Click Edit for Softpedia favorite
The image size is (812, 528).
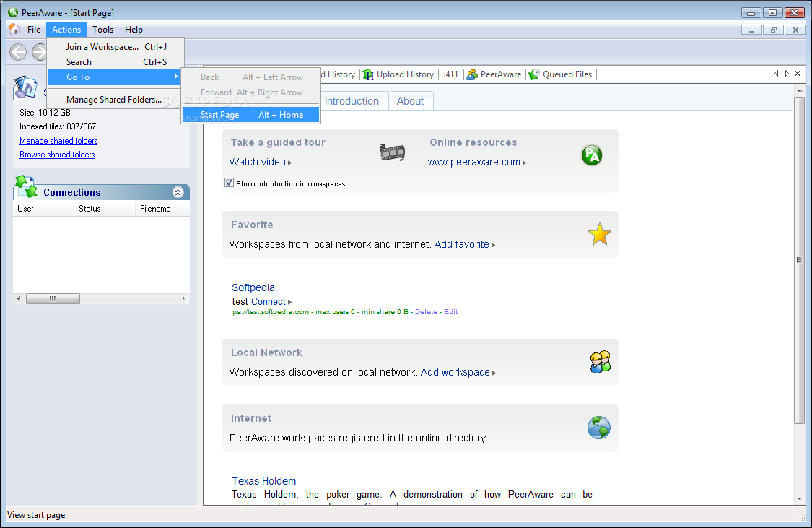(450, 312)
